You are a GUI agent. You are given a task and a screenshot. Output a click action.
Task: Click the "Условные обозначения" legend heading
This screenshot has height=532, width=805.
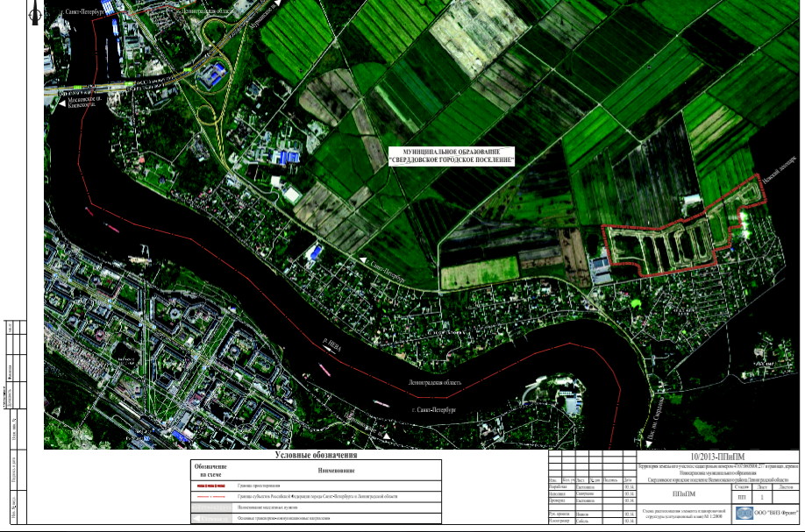315,455
